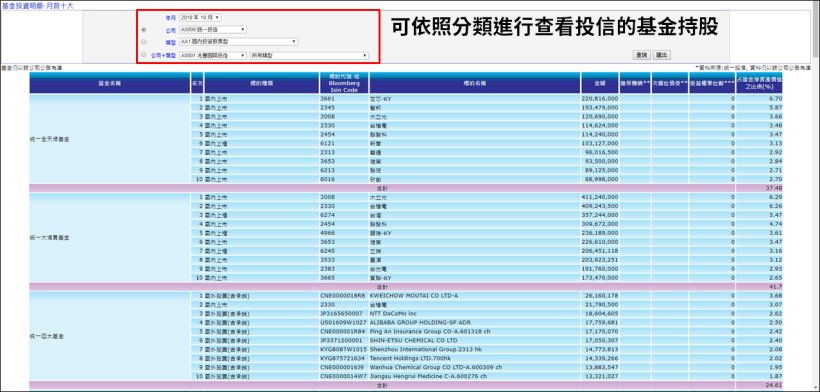Click the 統一亞太基金 fund name cell
The width and height of the screenshot is (820, 392).
coord(110,336)
